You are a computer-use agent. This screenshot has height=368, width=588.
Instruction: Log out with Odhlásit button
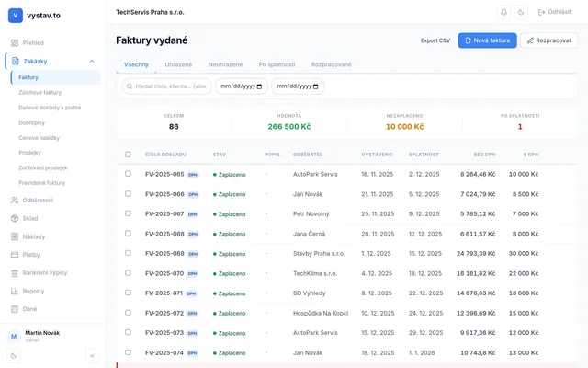coord(555,12)
